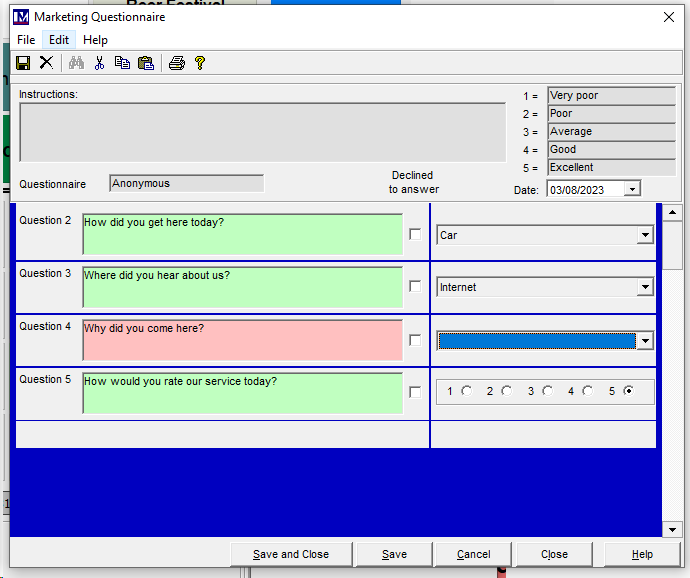Click the Delete X toolbar icon
The height and width of the screenshot is (578, 690).
(x=46, y=63)
